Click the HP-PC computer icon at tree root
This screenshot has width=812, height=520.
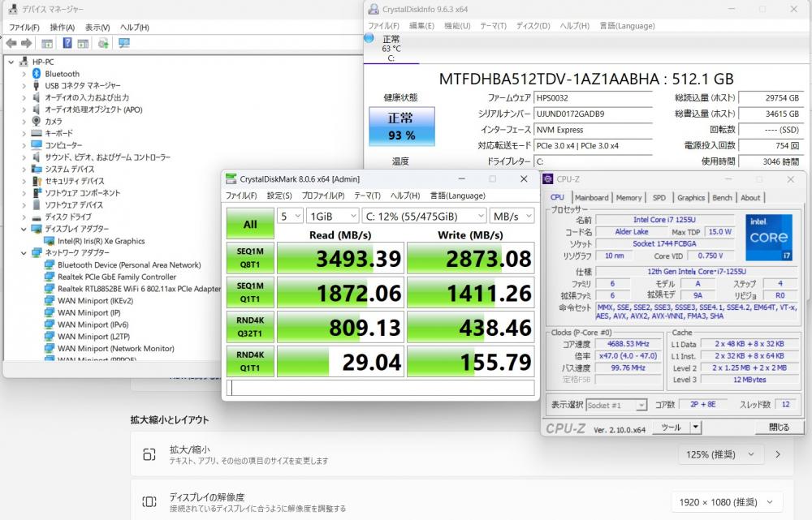24,62
